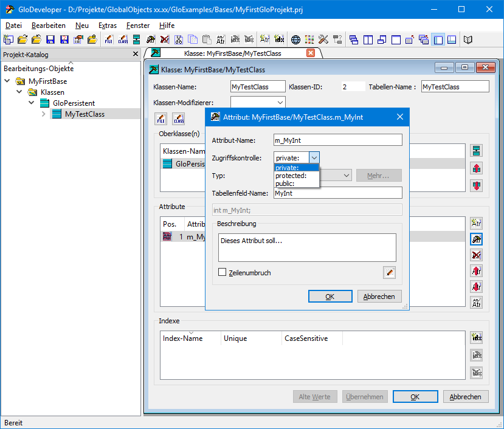Click the toolbar CLASS pencil icon
This screenshot has height=429, width=504.
[123, 39]
